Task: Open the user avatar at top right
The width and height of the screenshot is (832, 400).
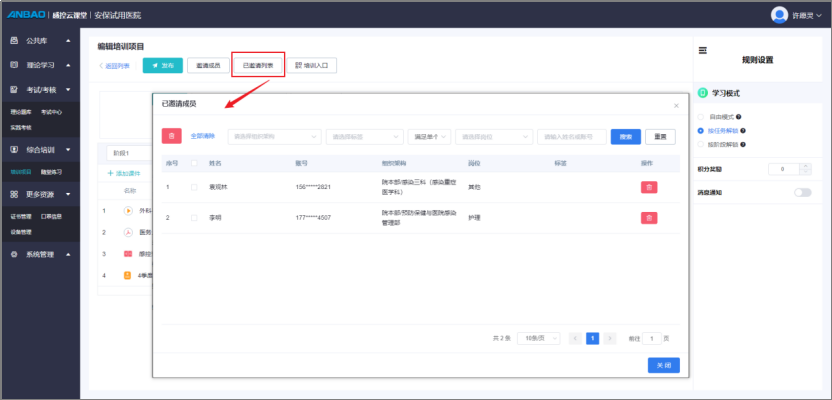Action: pyautogui.click(x=779, y=15)
